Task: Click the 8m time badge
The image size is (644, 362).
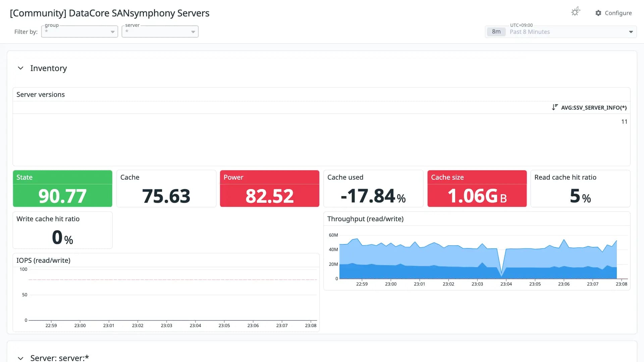Action: (496, 32)
